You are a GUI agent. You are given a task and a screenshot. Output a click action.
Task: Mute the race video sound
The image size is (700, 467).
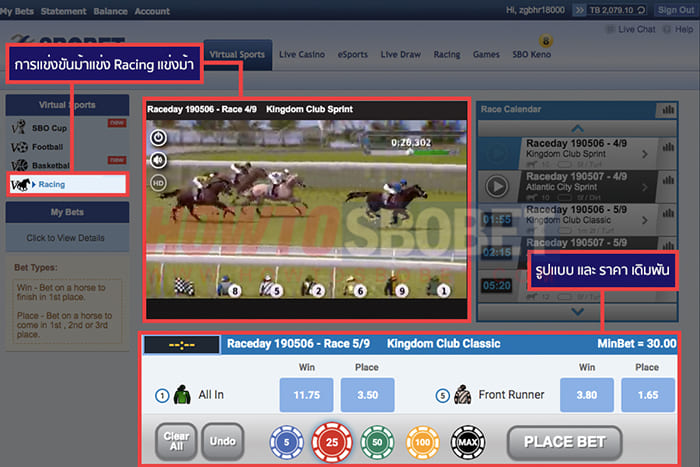tap(158, 160)
